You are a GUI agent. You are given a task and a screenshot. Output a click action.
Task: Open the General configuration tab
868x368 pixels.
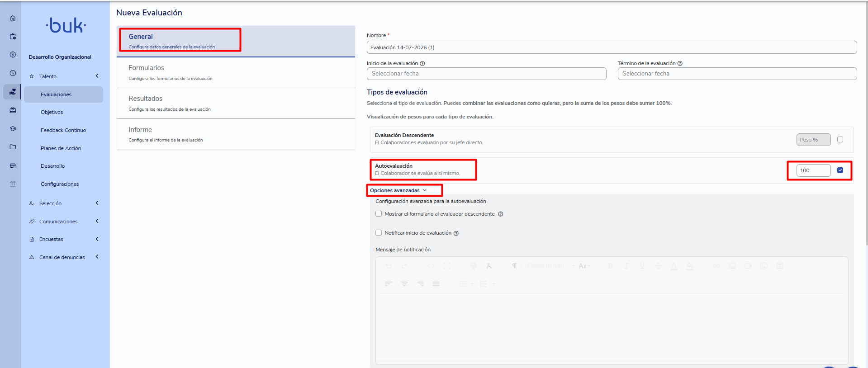(x=236, y=41)
